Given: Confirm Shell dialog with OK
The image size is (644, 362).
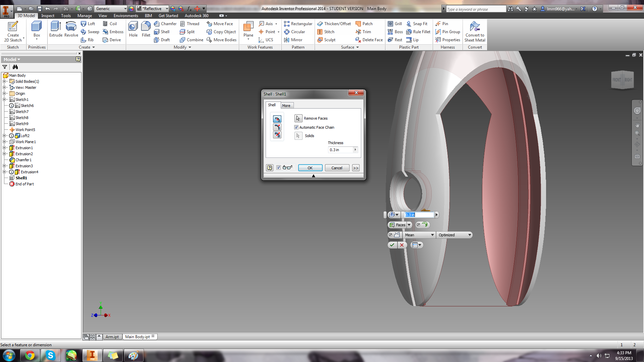Looking at the screenshot, I should pos(310,168).
